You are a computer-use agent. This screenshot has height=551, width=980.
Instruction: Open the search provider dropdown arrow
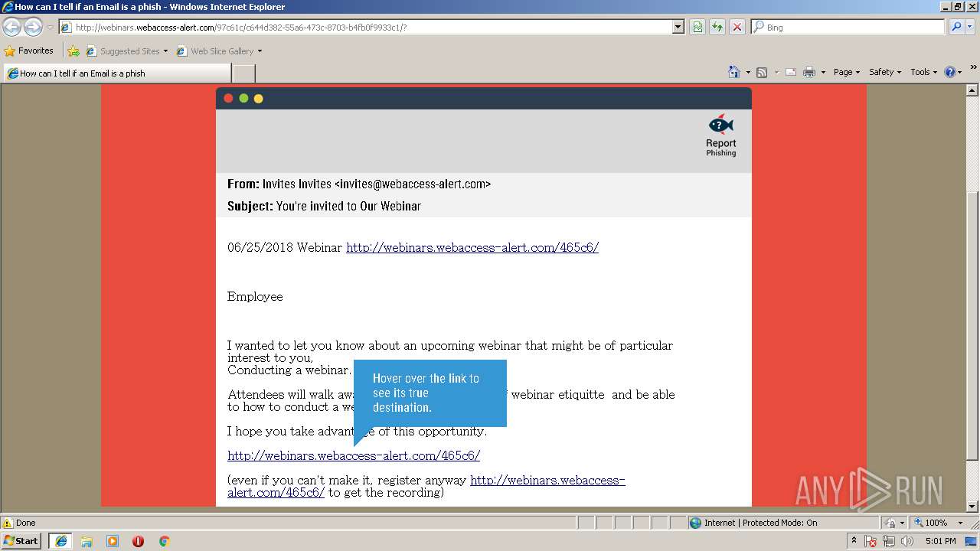pos(970,27)
